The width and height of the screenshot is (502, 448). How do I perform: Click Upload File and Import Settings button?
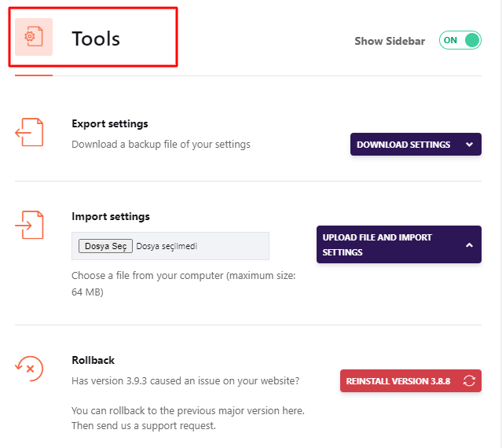point(399,244)
